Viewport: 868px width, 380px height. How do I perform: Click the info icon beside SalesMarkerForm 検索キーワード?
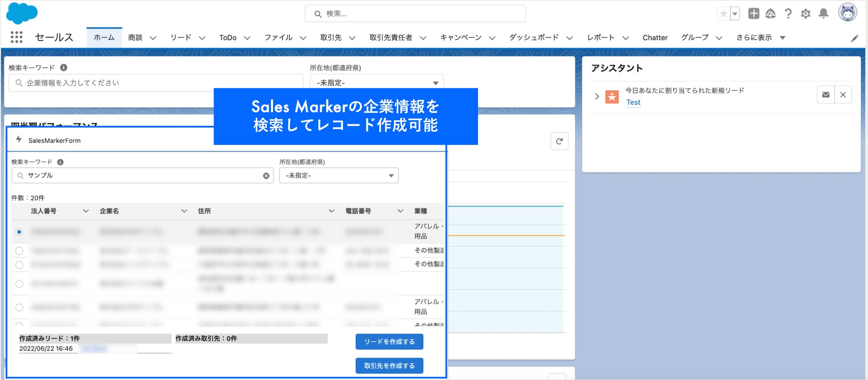pos(61,162)
